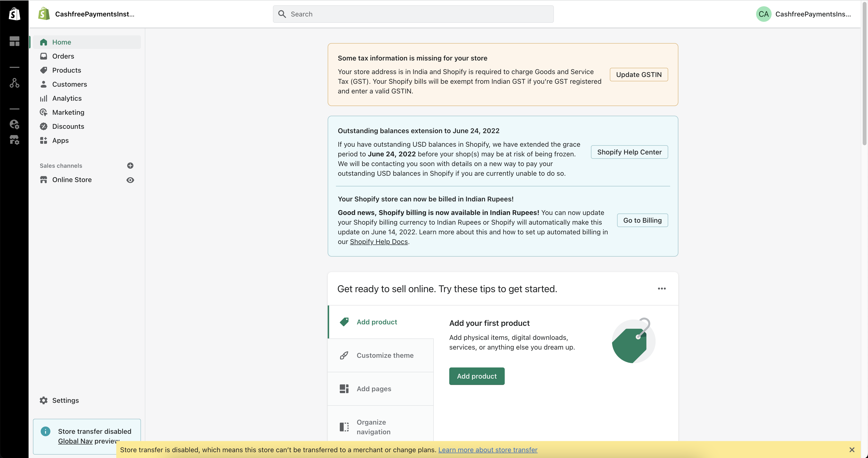This screenshot has height=458, width=868.
Task: Open Customers in the sidebar
Action: pos(87,84)
